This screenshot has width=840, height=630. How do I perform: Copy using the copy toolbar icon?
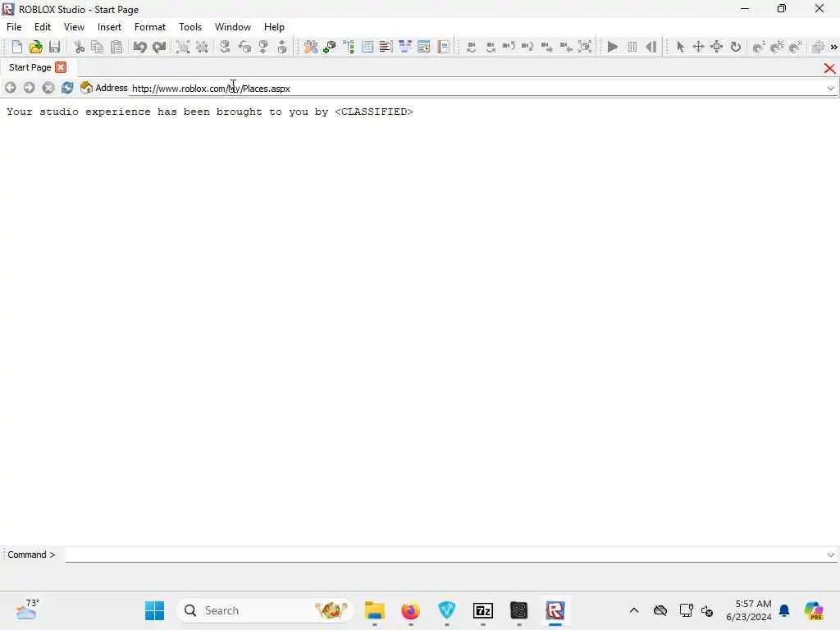coord(98,47)
